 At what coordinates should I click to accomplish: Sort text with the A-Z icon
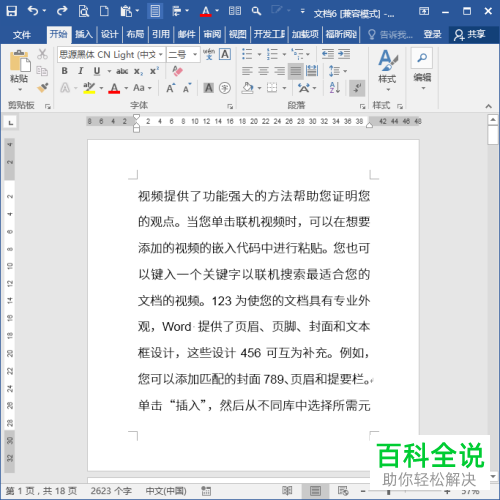click(335, 88)
